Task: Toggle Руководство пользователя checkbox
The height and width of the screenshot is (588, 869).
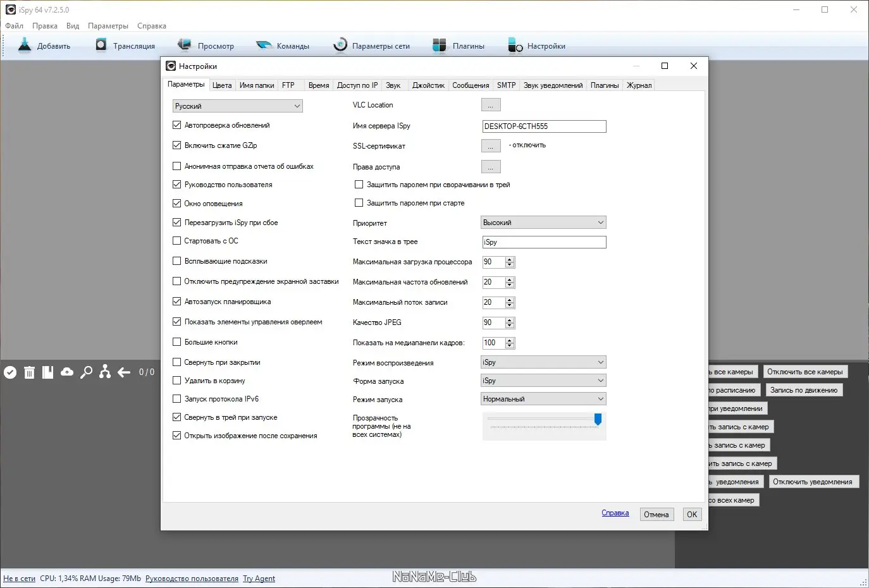Action: [x=177, y=185]
